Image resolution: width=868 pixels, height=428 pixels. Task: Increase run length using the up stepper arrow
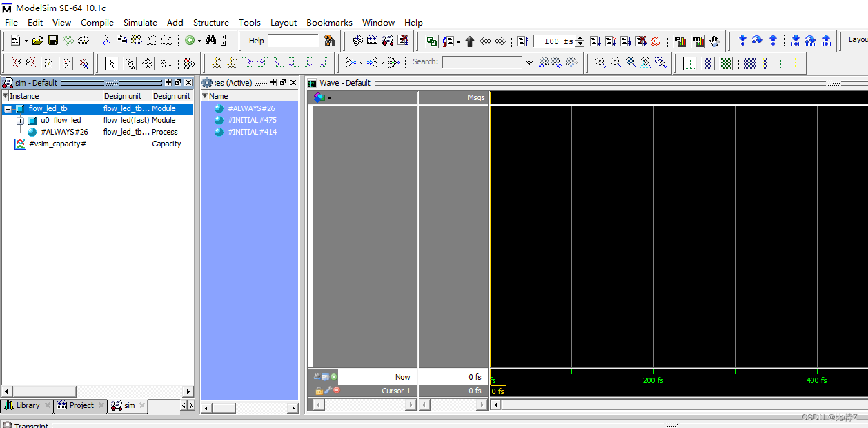580,37
